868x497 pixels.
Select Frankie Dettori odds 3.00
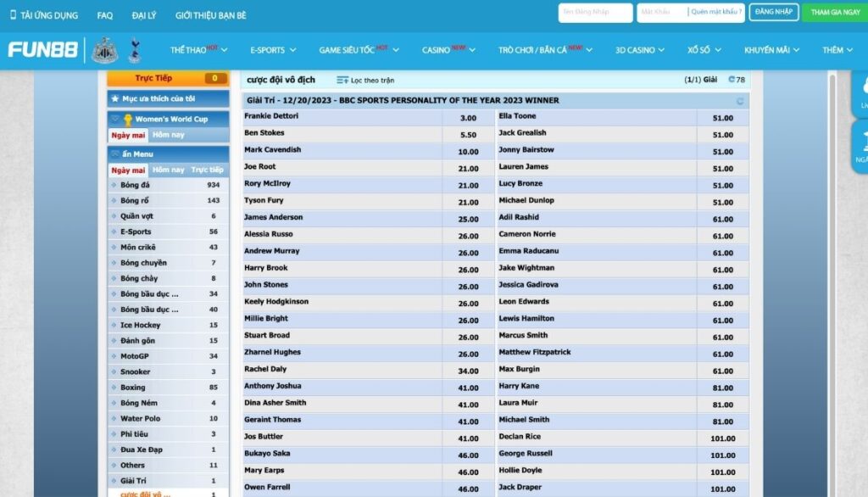(x=468, y=118)
